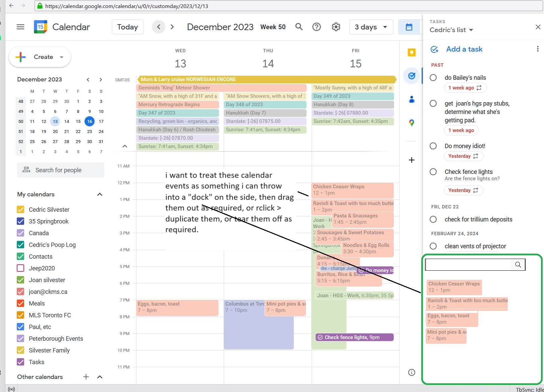
Task: Enable the Jeep2020 calendar checkbox
Action: tap(20, 268)
